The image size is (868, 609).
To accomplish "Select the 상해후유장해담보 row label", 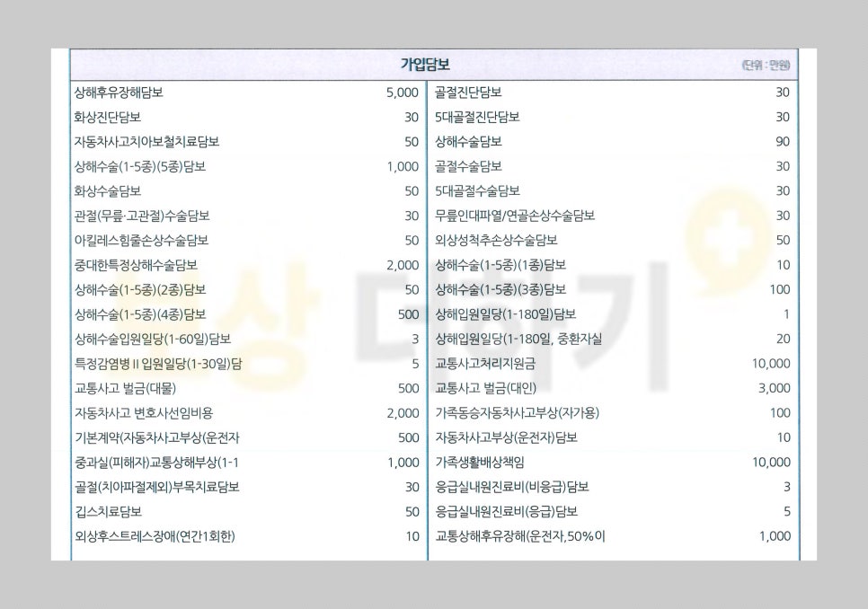I will pyautogui.click(x=119, y=93).
